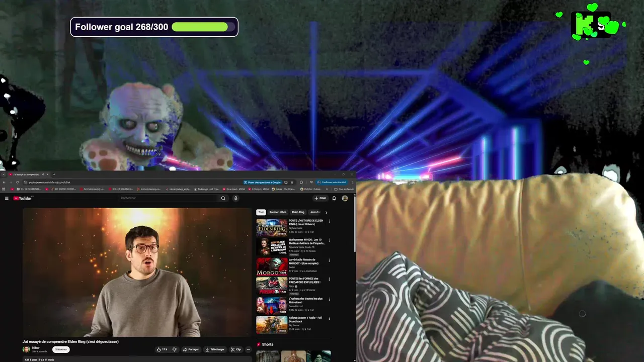Mute the tab via its speaker icon
Image resolution: width=644 pixels, height=362 pixels.
tap(43, 174)
